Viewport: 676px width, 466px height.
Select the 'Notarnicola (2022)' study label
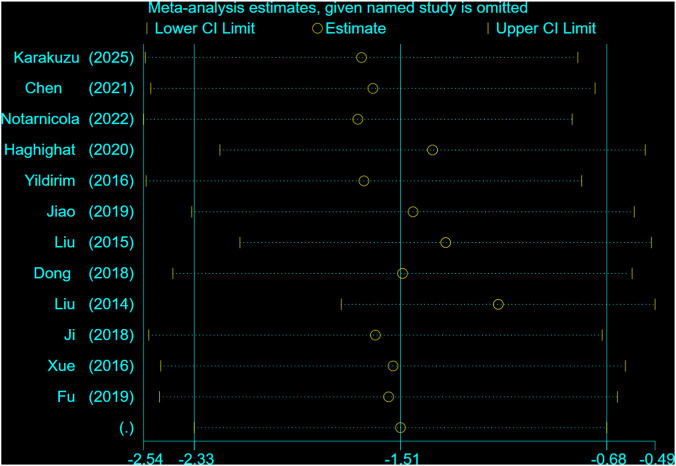pyautogui.click(x=68, y=119)
